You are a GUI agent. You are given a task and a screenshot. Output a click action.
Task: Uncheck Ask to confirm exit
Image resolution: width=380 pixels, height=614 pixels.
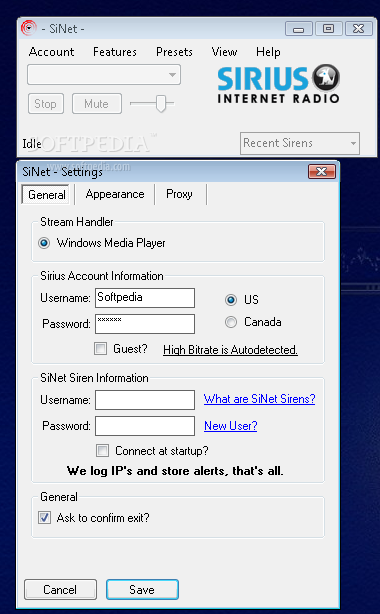(x=44, y=518)
